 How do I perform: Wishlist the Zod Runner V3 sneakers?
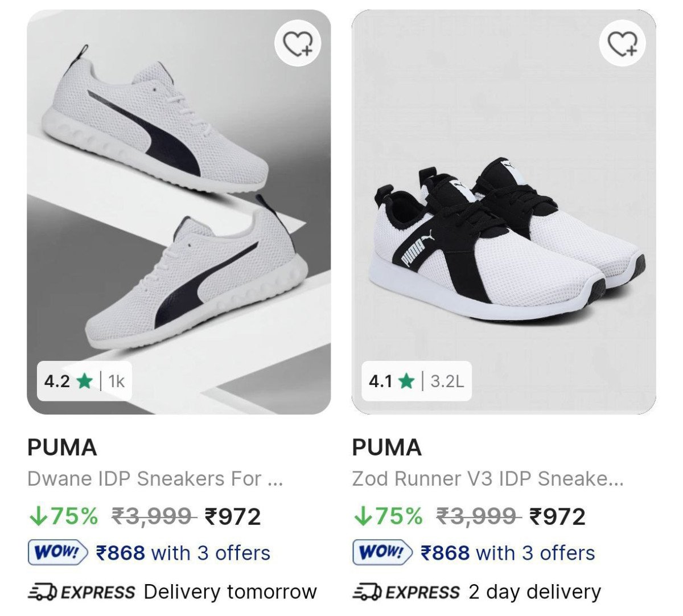click(623, 43)
